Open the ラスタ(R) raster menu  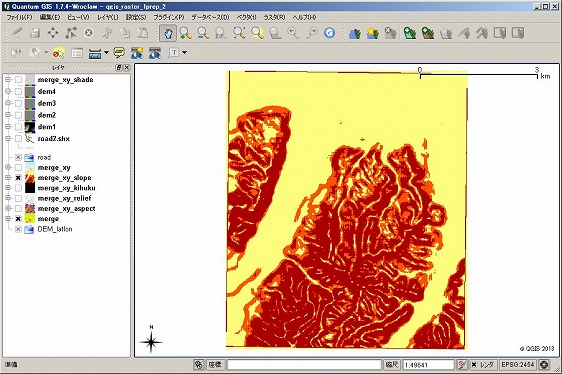275,17
